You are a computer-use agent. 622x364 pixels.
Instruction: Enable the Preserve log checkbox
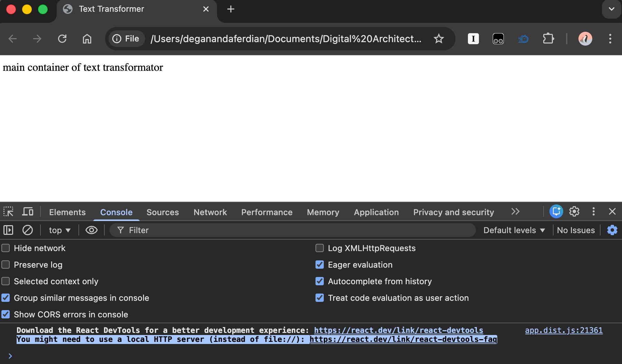click(6, 265)
